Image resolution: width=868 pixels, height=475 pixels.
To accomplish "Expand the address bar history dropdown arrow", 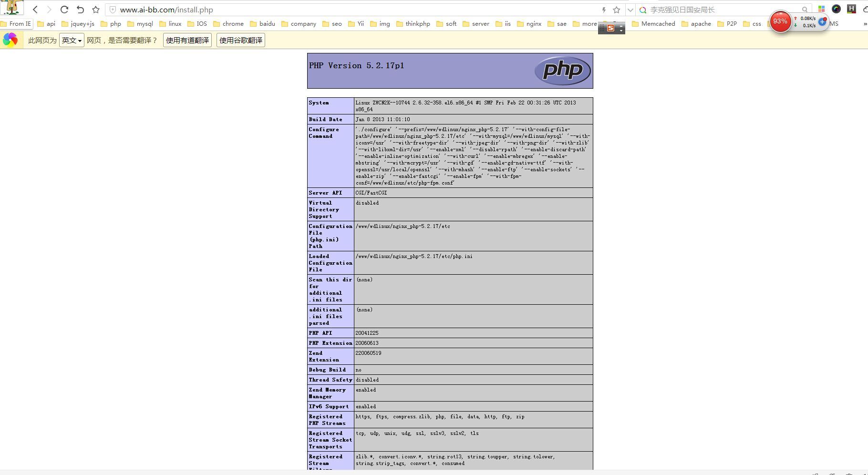I will point(630,10).
